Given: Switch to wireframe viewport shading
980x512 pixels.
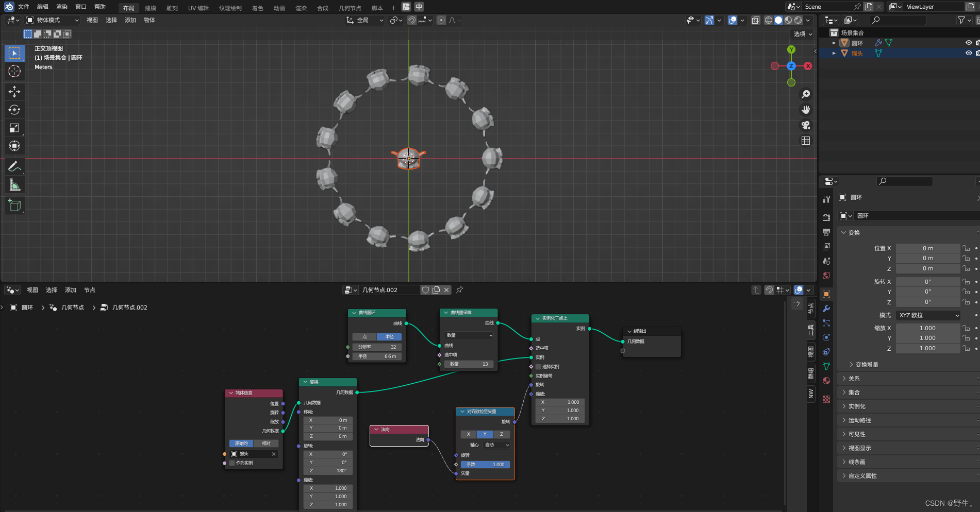Looking at the screenshot, I should click(x=768, y=20).
